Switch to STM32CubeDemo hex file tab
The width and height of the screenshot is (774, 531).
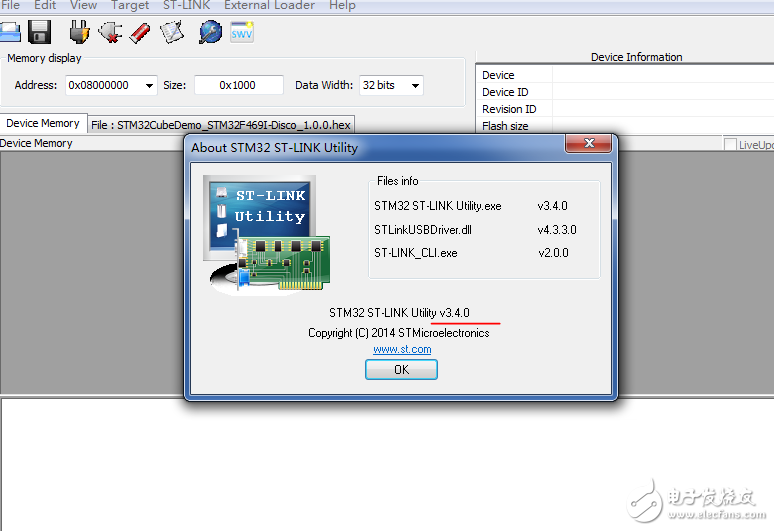coord(221,125)
